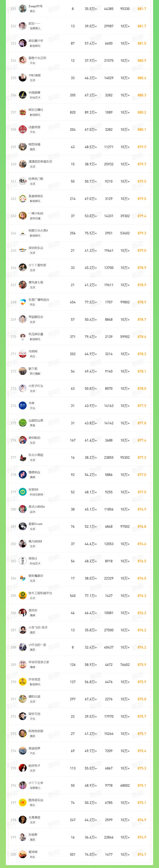The height and width of the screenshot is (868, 159).
Task: Open the 爱迪城 account name
Action: [33, 852]
